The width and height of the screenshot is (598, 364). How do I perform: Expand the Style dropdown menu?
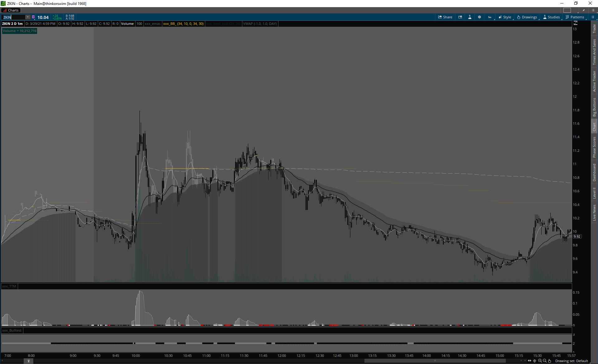point(505,17)
